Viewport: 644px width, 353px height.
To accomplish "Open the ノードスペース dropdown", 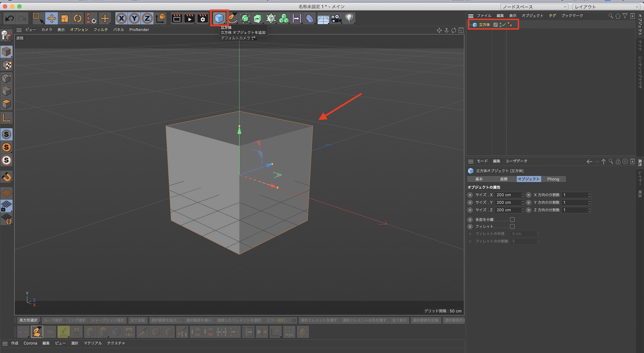I will pyautogui.click(x=534, y=7).
